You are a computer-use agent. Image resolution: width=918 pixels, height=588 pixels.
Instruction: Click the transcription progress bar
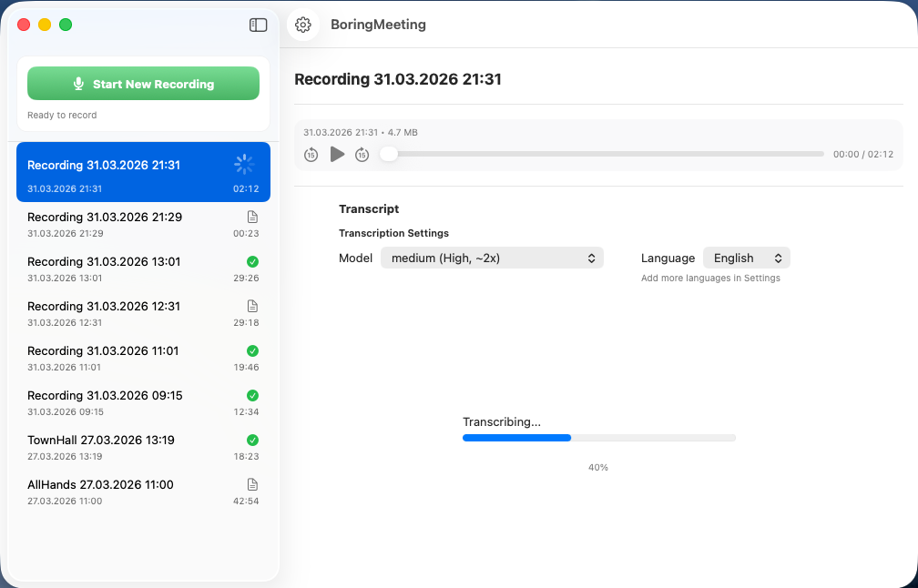[598, 438]
